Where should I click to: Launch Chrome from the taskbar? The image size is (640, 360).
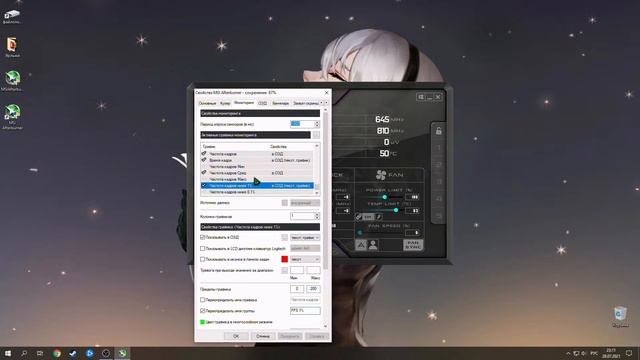tap(57, 353)
